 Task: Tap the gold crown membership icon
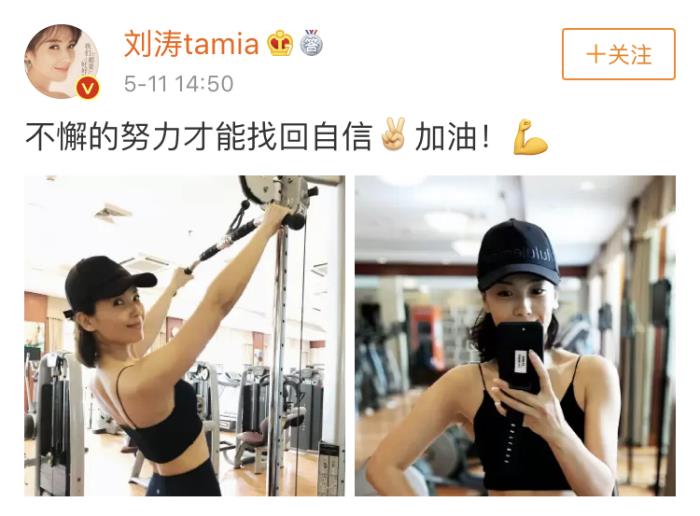pyautogui.click(x=280, y=43)
